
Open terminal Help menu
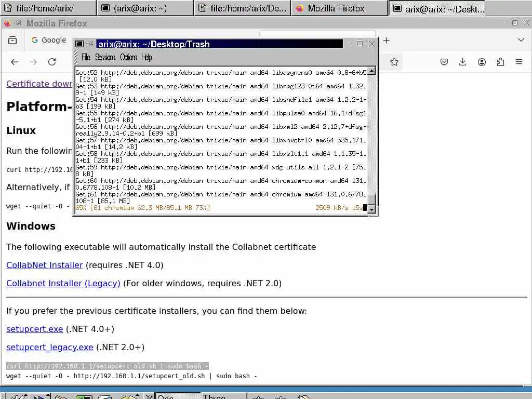coord(147,57)
